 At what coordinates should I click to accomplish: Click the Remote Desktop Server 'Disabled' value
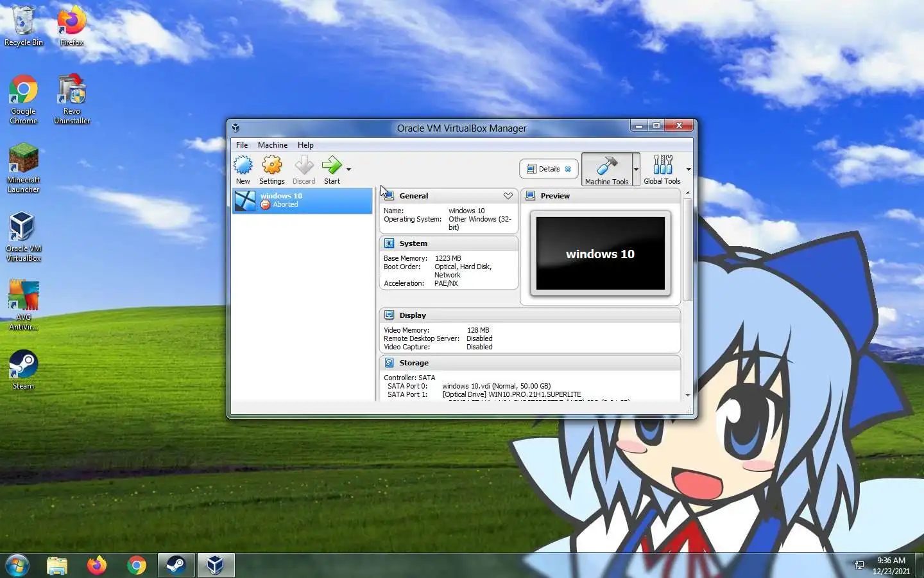pyautogui.click(x=479, y=338)
